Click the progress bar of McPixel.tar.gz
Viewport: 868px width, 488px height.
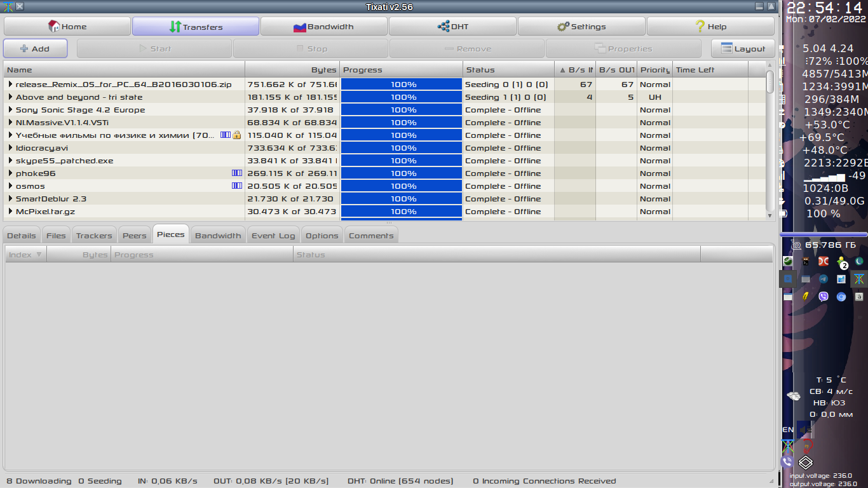pos(402,211)
